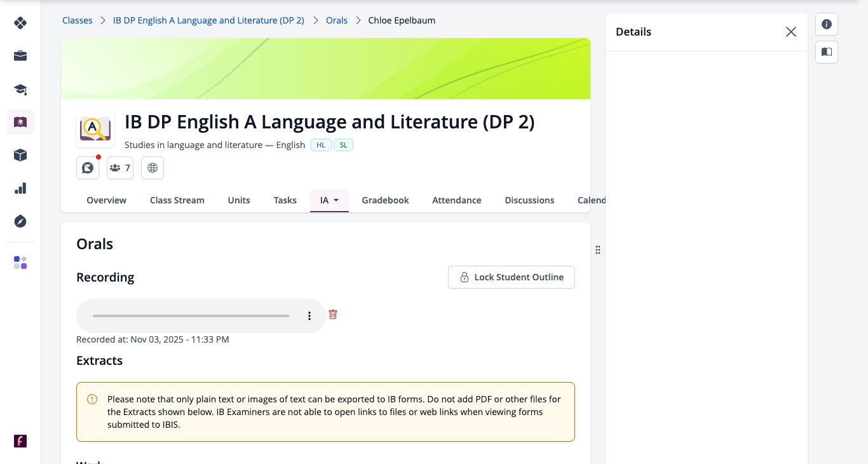Open recording player three-dot options

pyautogui.click(x=309, y=316)
